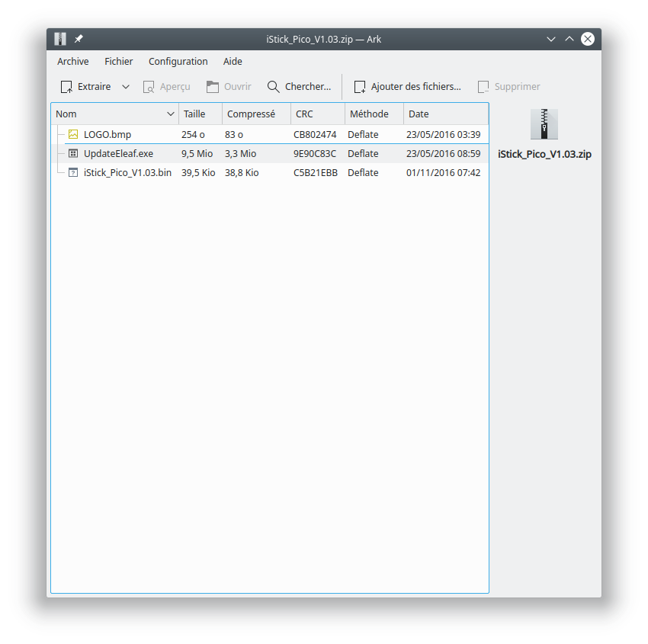Click the Aperçu preview button
Screen dimensions: 648x644
coord(166,87)
